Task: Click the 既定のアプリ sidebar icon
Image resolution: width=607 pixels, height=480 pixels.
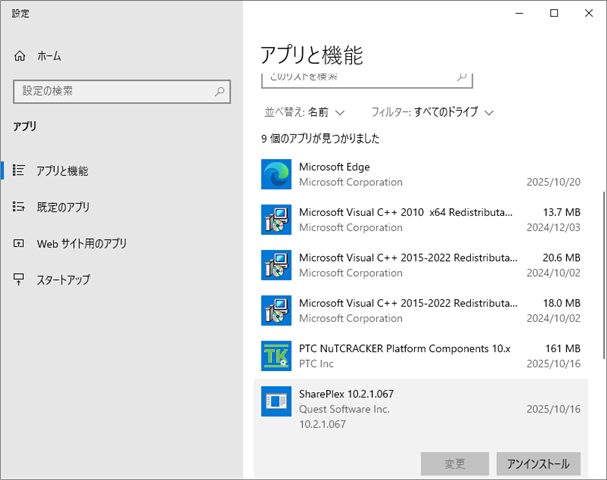Action: [x=19, y=207]
